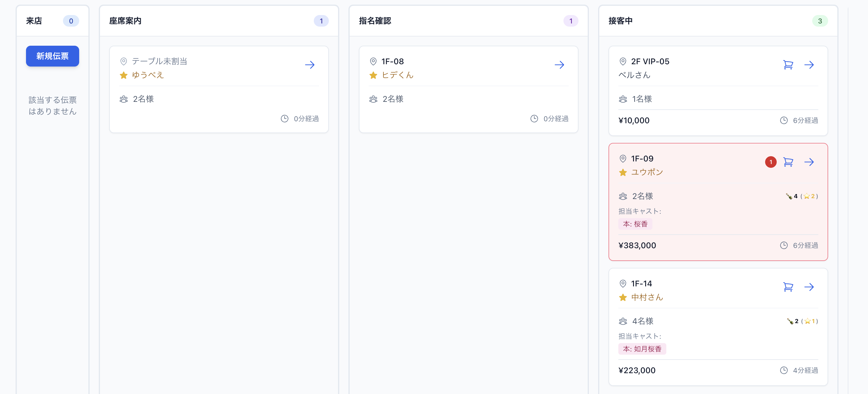Click the star icon next to ヒデくん
Viewport: 868px width, 394px height.
tap(373, 75)
